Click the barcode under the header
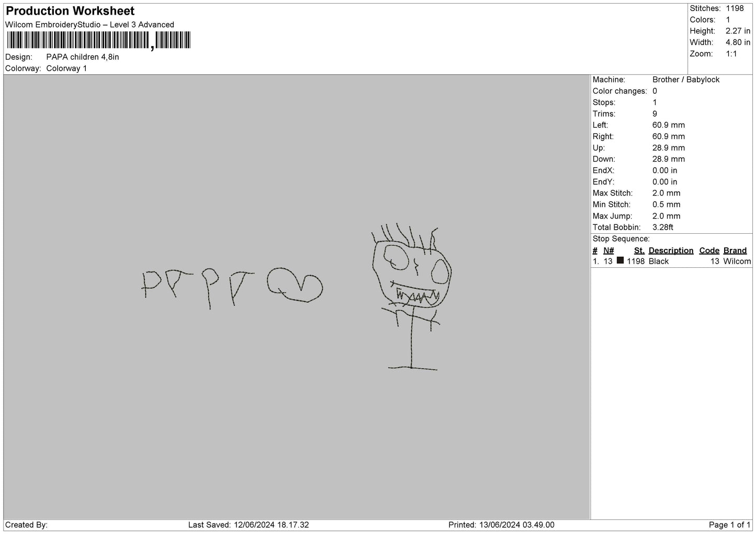 pos(99,41)
